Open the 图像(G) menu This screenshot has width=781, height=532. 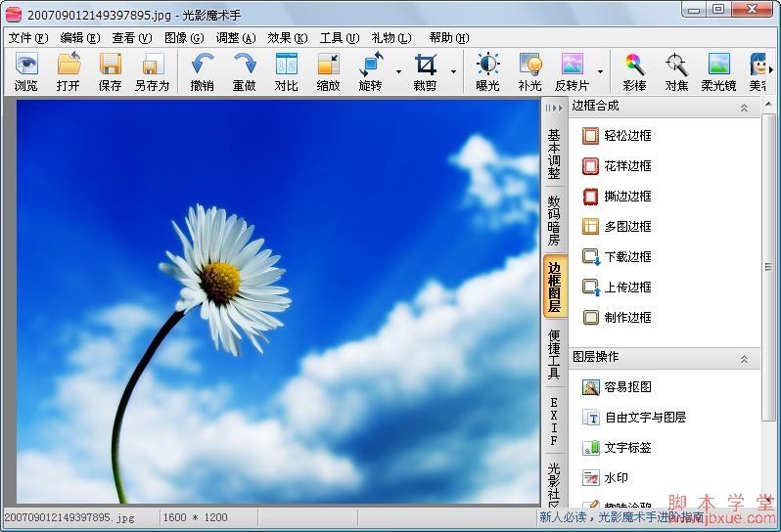pos(184,38)
